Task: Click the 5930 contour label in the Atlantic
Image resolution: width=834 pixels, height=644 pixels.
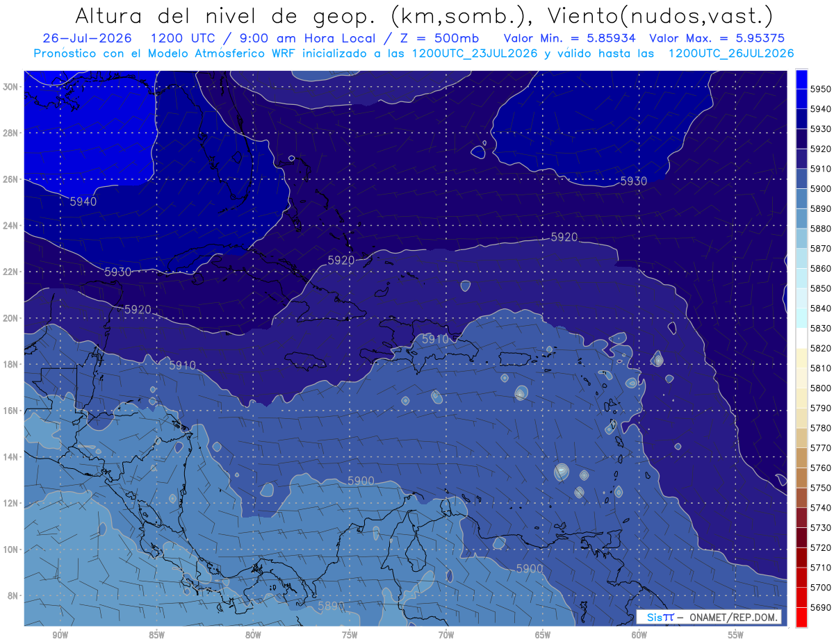Action: (x=633, y=181)
